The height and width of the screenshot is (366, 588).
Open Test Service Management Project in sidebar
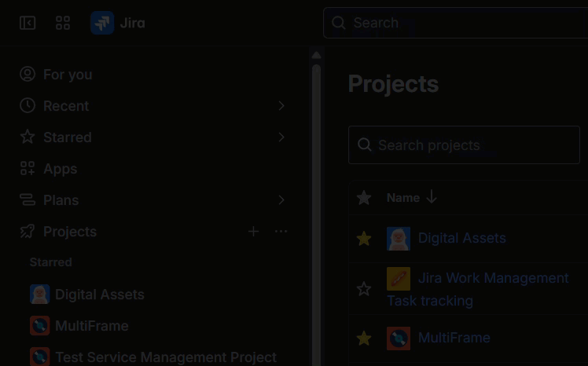coord(166,357)
